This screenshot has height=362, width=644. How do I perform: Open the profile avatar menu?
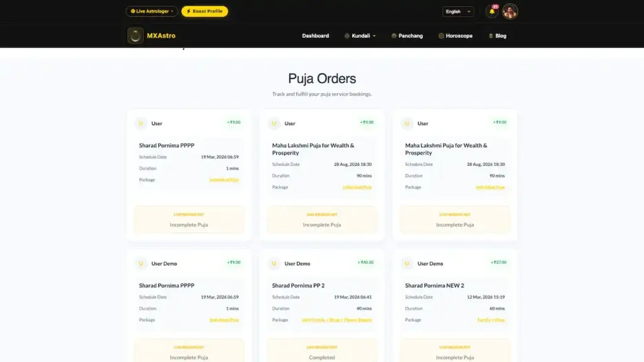click(509, 11)
